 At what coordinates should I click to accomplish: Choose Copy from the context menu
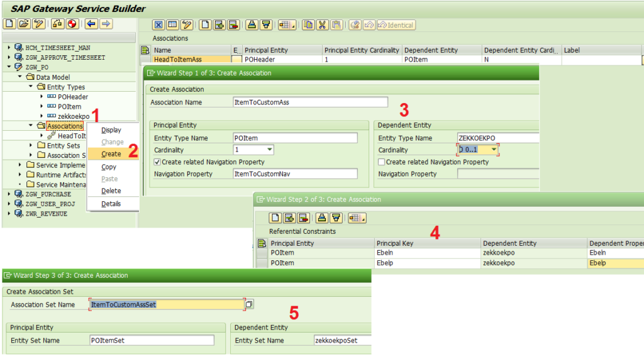click(x=109, y=167)
